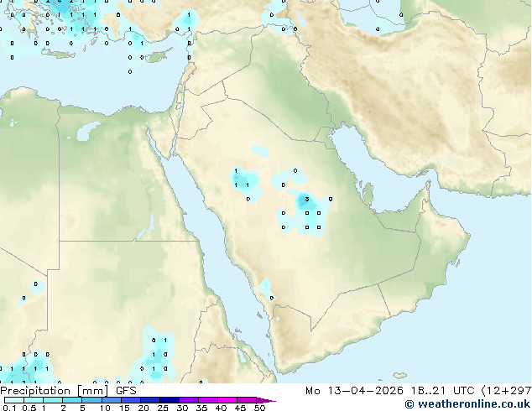Pick the 10–15 mm legend color swatch
532x411 pixels.
(x=112, y=400)
